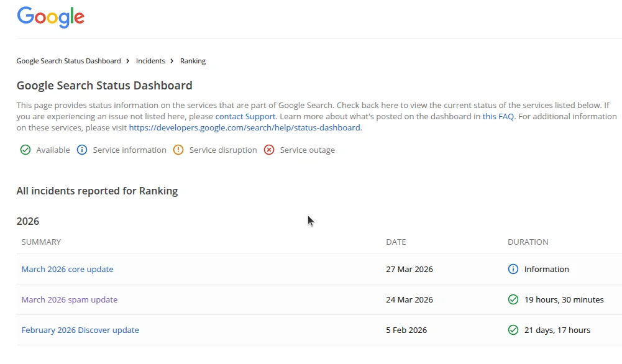This screenshot has width=622, height=364.
Task: Click the information icon for March core update
Action: point(513,269)
